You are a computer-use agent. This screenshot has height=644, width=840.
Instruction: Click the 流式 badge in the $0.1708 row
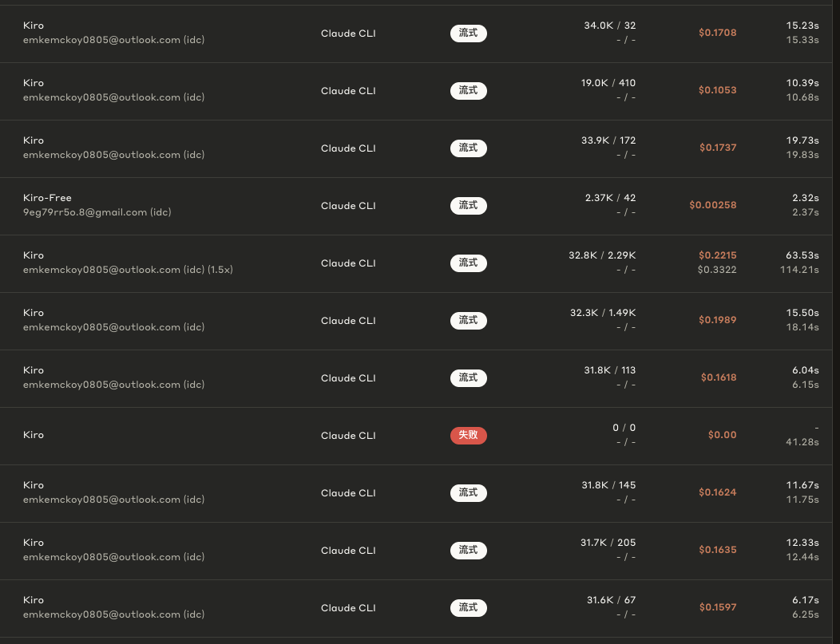point(468,34)
